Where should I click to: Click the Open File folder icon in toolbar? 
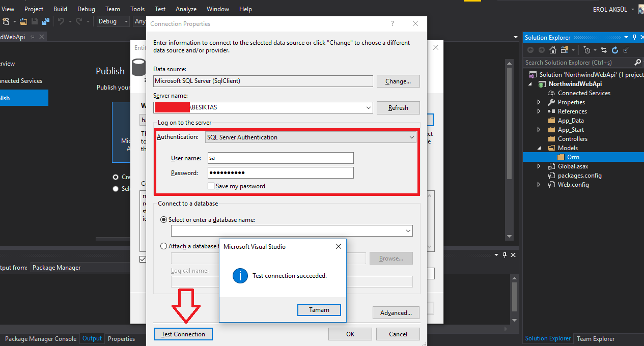[24, 21]
